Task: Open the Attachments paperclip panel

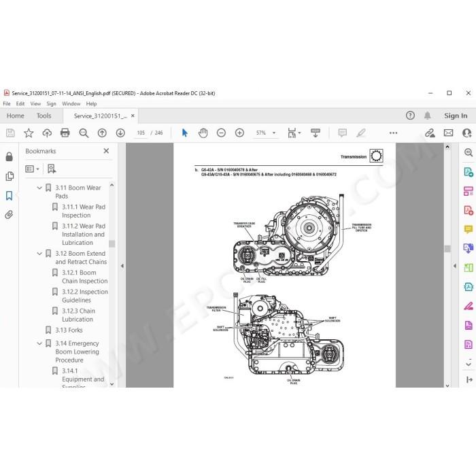Action: pyautogui.click(x=9, y=215)
